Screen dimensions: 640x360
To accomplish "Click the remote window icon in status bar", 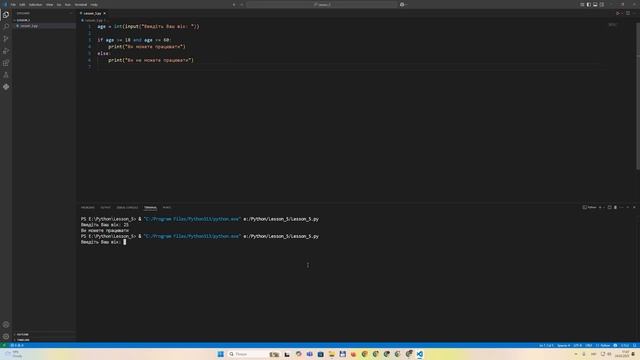I will (x=4, y=345).
